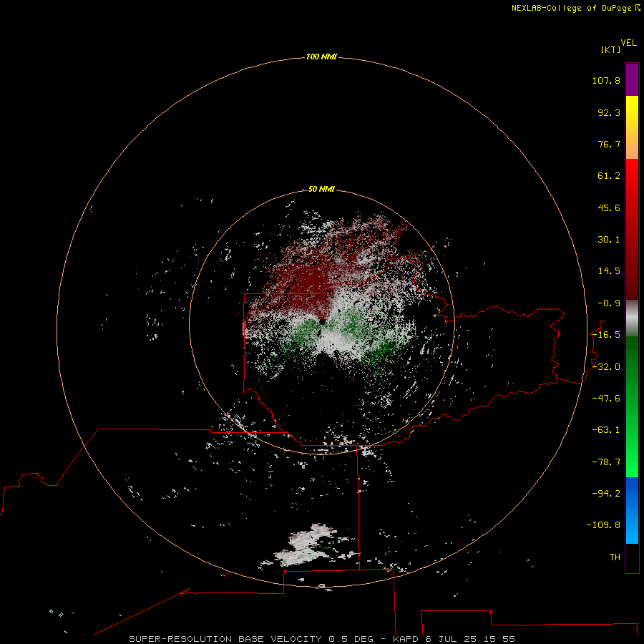Click the [KT] units label

pyautogui.click(x=611, y=49)
